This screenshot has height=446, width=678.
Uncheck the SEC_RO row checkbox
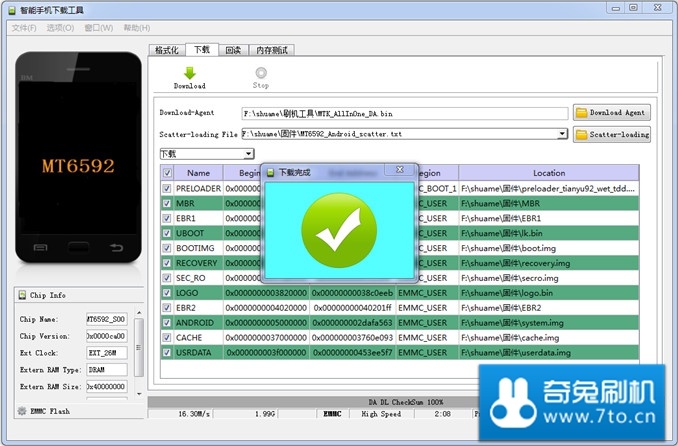coord(167,278)
